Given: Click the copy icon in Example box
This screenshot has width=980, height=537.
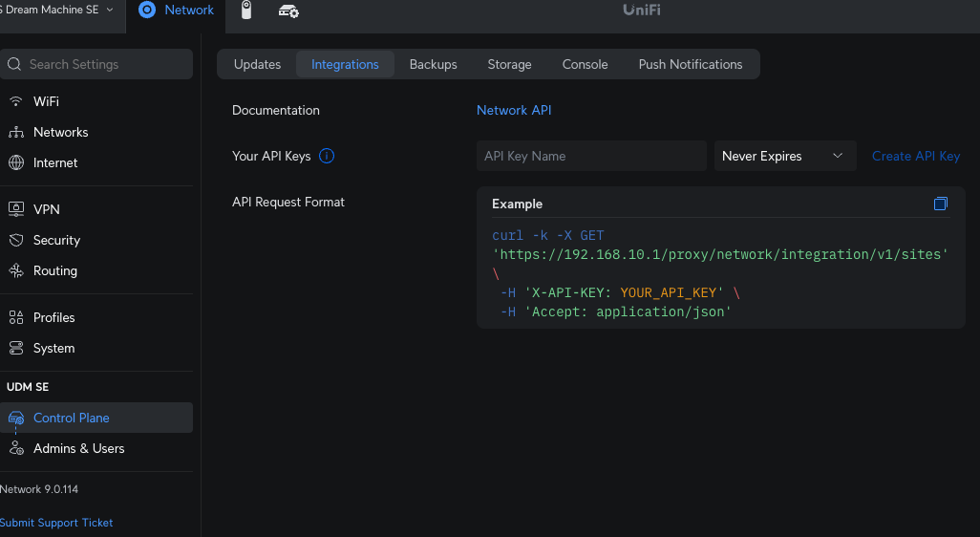Looking at the screenshot, I should click(941, 204).
